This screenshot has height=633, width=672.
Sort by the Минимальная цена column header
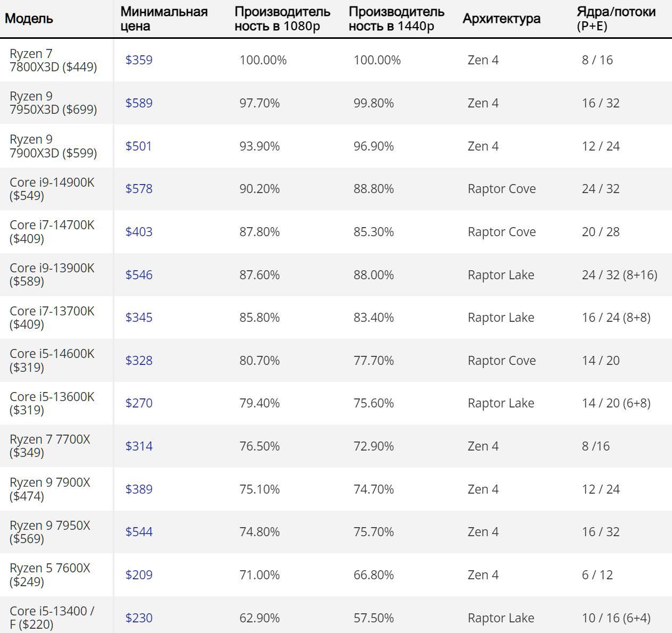(164, 19)
